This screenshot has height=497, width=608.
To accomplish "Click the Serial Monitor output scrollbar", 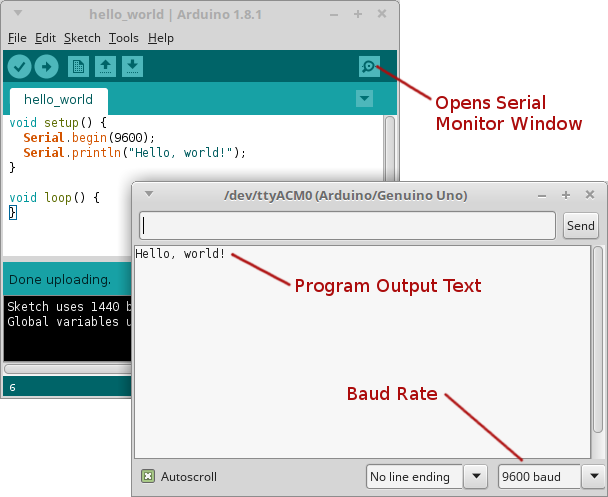I will pos(598,339).
